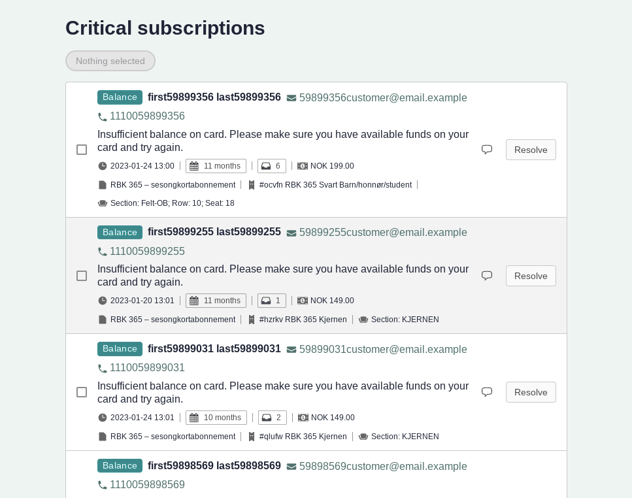Click 10 months badge on third subscription

tap(216, 418)
